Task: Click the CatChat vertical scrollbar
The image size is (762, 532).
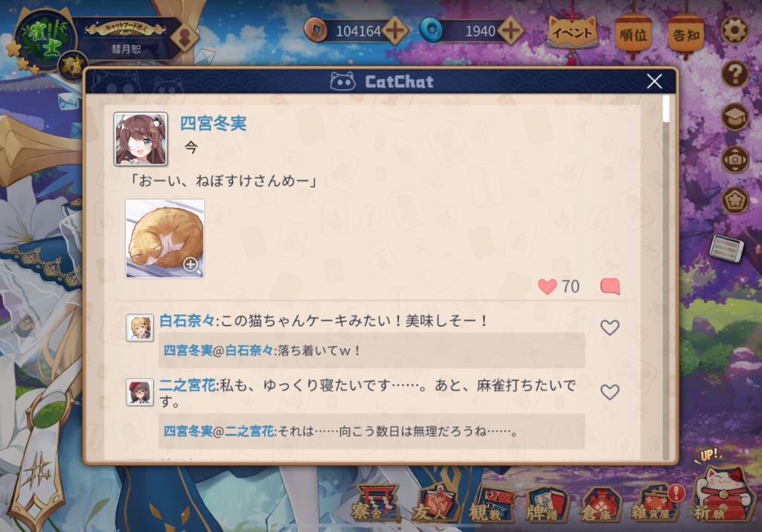Action: point(666,277)
